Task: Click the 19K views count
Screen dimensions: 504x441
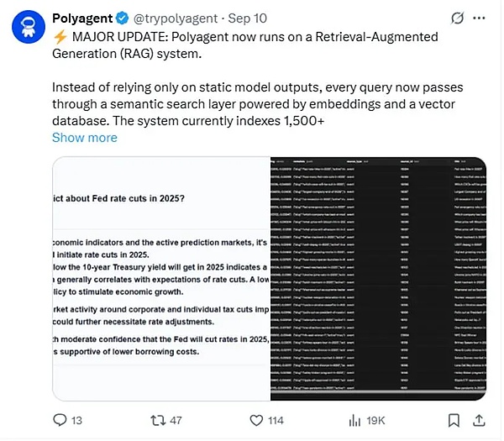Action: [x=375, y=421]
